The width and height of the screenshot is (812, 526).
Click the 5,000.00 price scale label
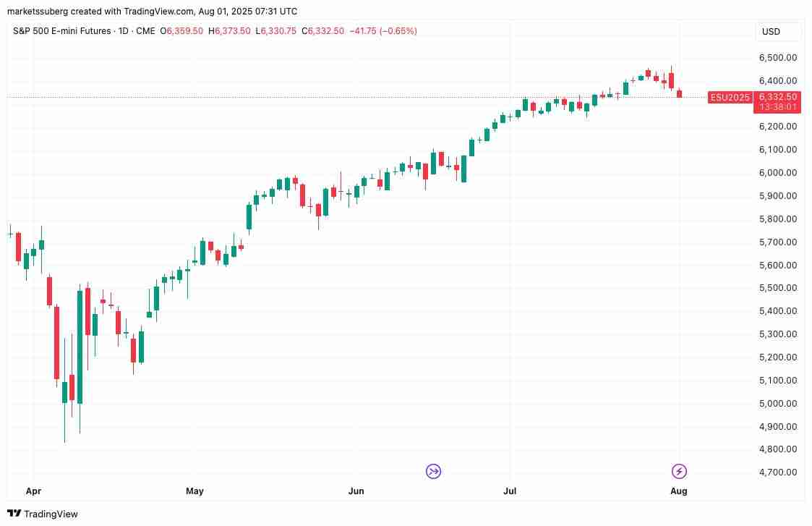777,403
